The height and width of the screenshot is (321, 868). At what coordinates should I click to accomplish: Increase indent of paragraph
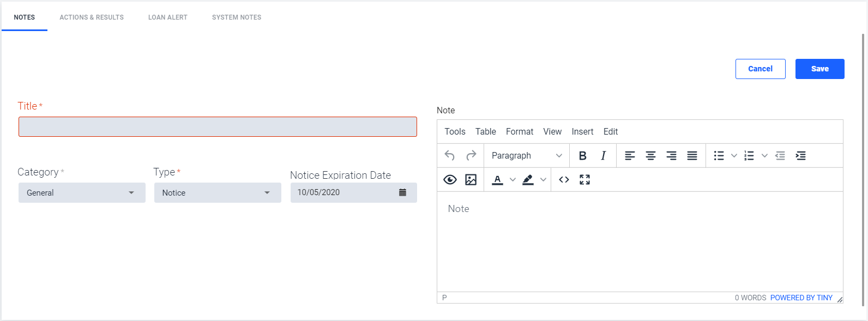[800, 156]
